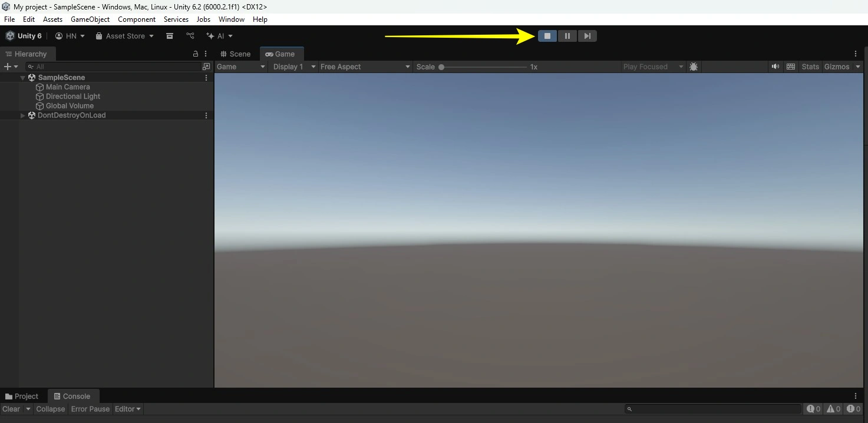Open the Package Manager box icon in toolbar

170,36
